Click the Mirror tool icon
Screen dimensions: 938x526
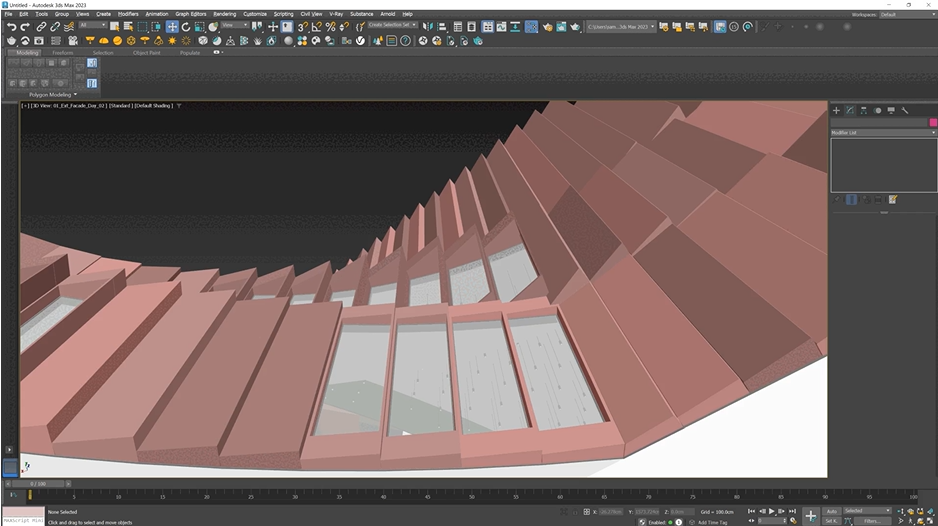(x=429, y=27)
